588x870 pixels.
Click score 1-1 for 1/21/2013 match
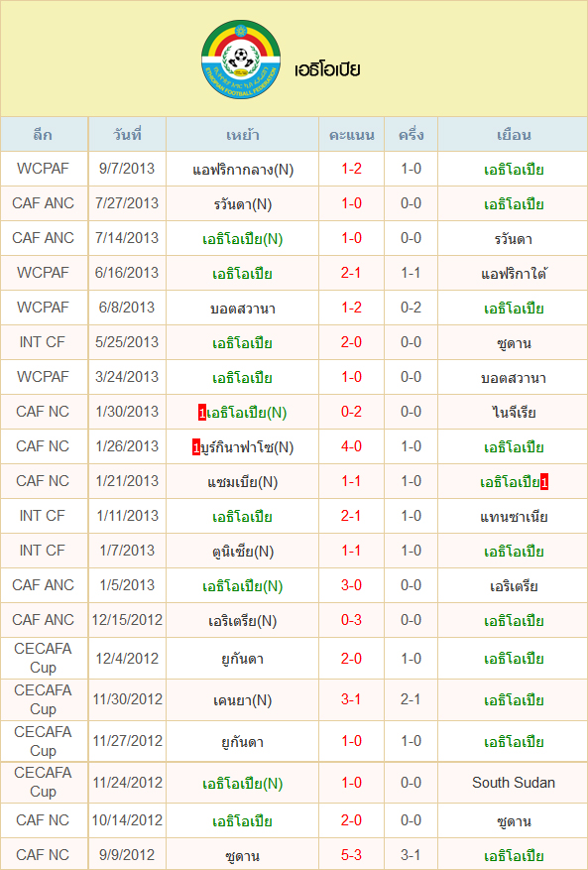click(x=352, y=482)
